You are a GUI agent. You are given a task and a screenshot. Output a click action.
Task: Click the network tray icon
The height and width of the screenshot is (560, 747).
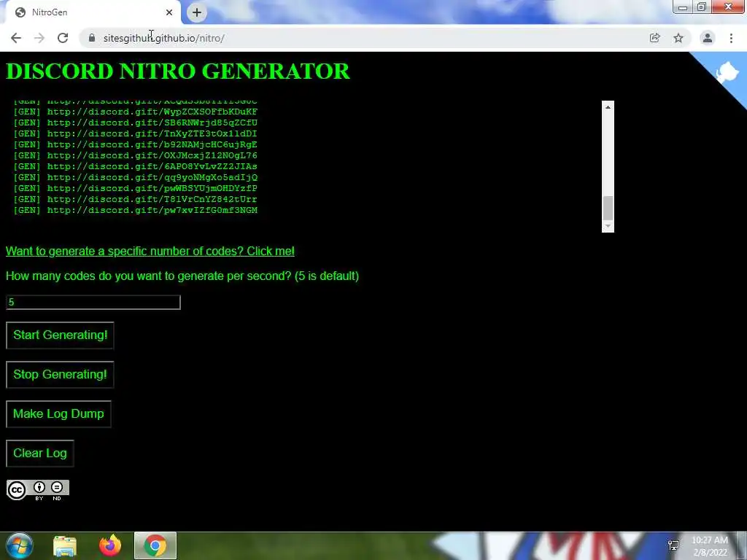click(673, 545)
